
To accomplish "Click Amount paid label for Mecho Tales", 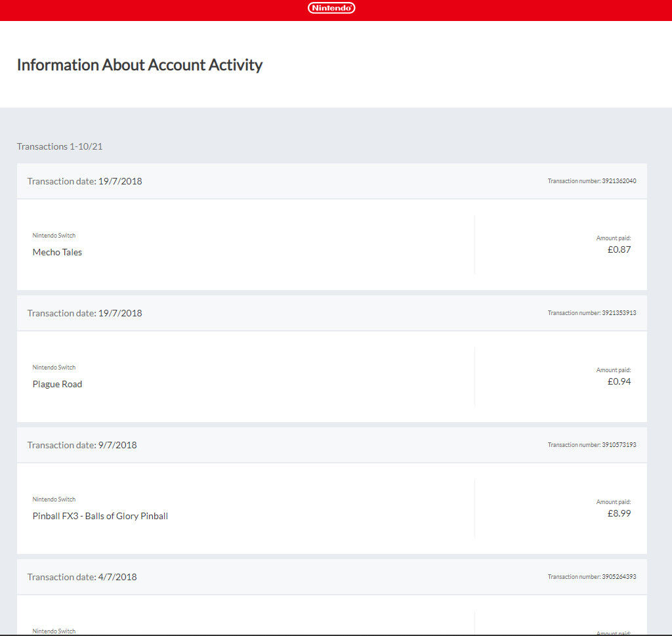I will click(614, 238).
